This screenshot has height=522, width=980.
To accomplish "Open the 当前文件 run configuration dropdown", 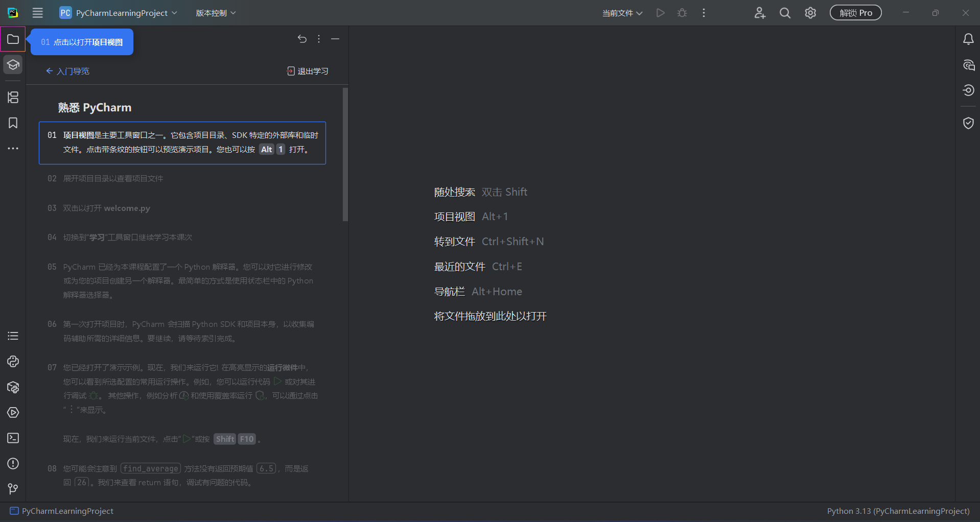I will click(621, 13).
